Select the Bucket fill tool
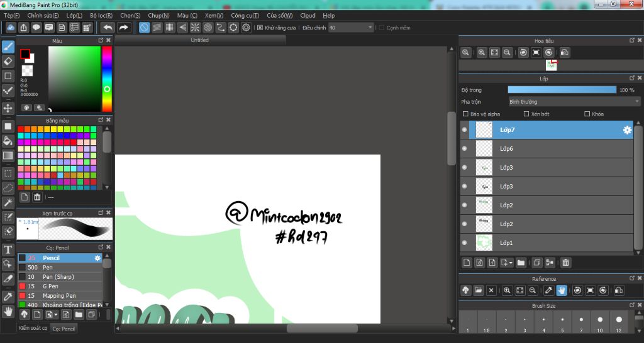 [x=8, y=141]
